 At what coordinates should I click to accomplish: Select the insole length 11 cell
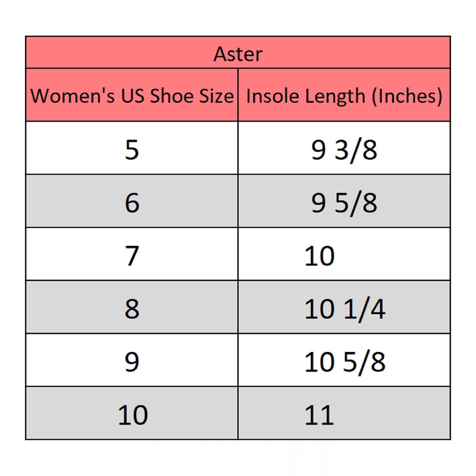[319, 415]
